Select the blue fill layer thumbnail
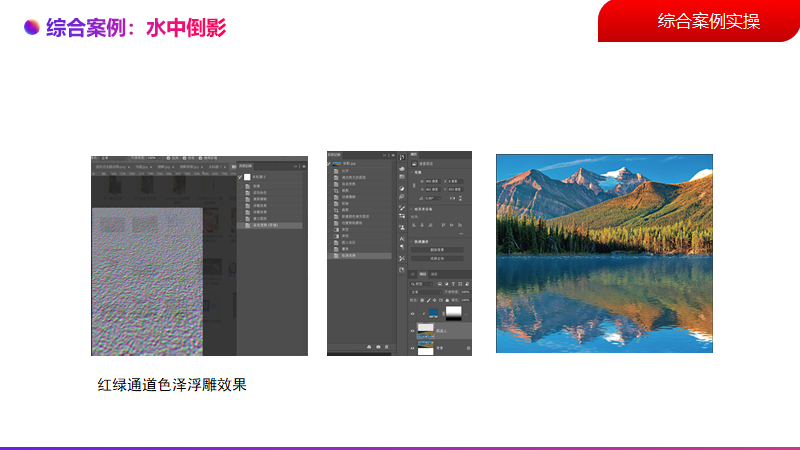The image size is (800, 450). [433, 312]
